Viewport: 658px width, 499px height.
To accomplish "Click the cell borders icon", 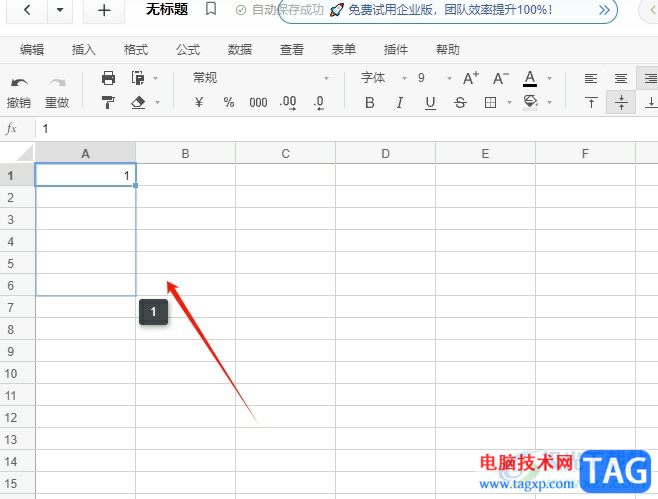I will [x=490, y=102].
